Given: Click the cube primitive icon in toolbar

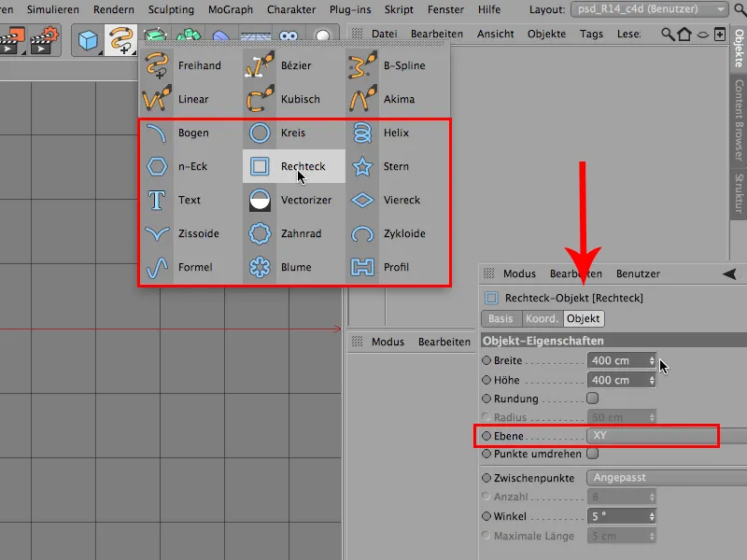Looking at the screenshot, I should pyautogui.click(x=88, y=40).
